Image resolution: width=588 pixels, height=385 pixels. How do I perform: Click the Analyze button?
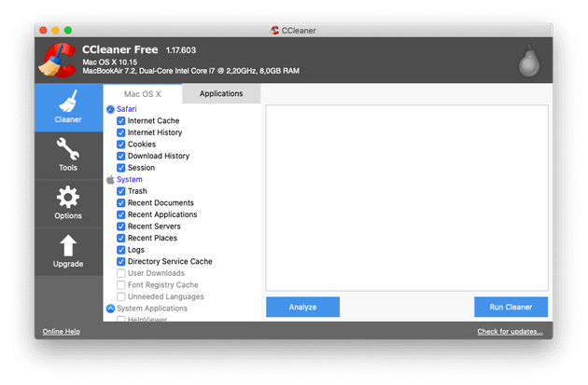tap(303, 307)
